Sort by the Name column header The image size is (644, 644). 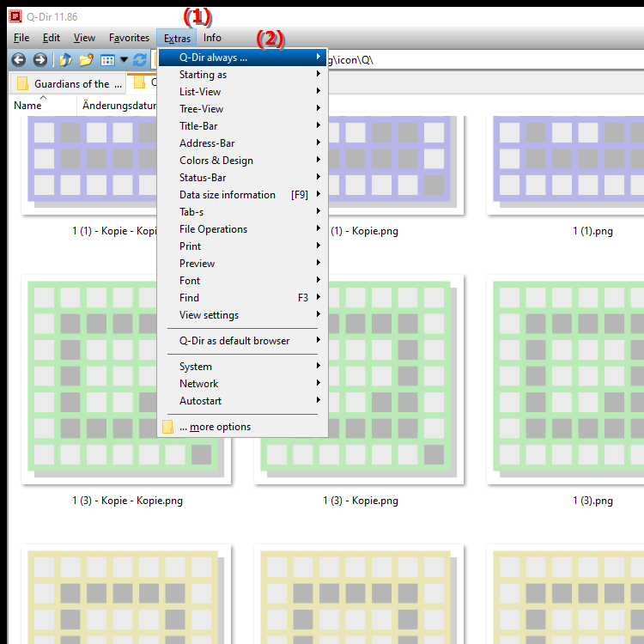pos(42,106)
